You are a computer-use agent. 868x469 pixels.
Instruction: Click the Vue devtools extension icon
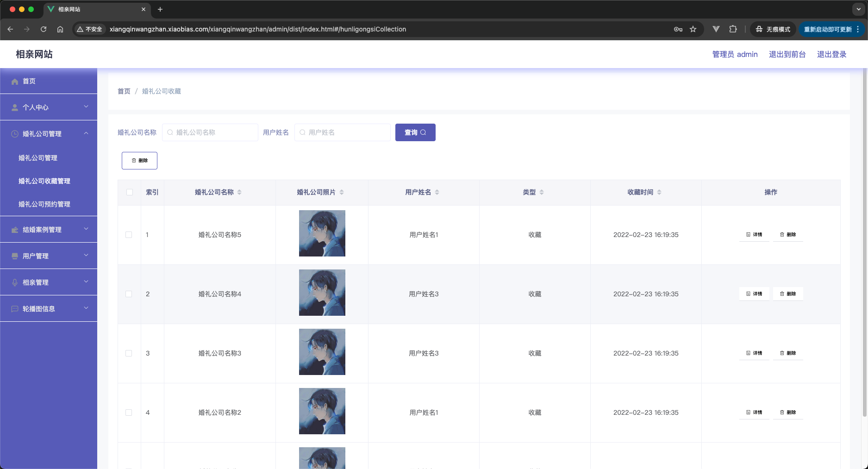[x=716, y=29]
